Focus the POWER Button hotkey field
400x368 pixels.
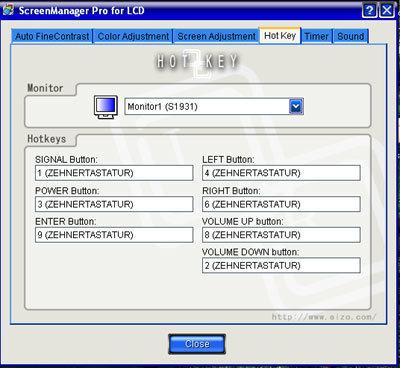point(114,204)
